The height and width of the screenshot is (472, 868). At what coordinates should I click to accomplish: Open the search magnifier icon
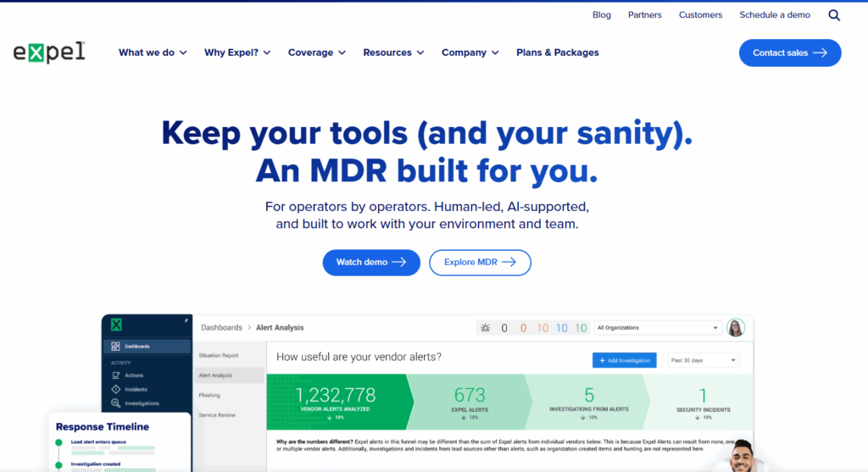pos(834,15)
